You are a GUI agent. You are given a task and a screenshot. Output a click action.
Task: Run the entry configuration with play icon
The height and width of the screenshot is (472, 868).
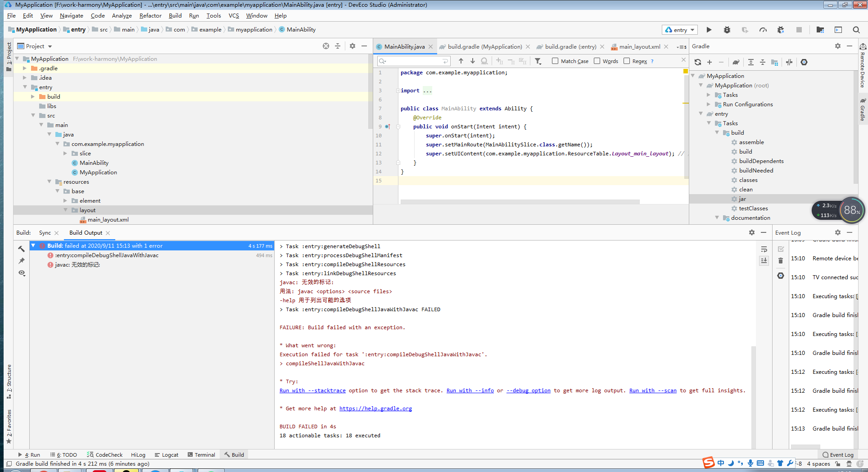point(709,30)
